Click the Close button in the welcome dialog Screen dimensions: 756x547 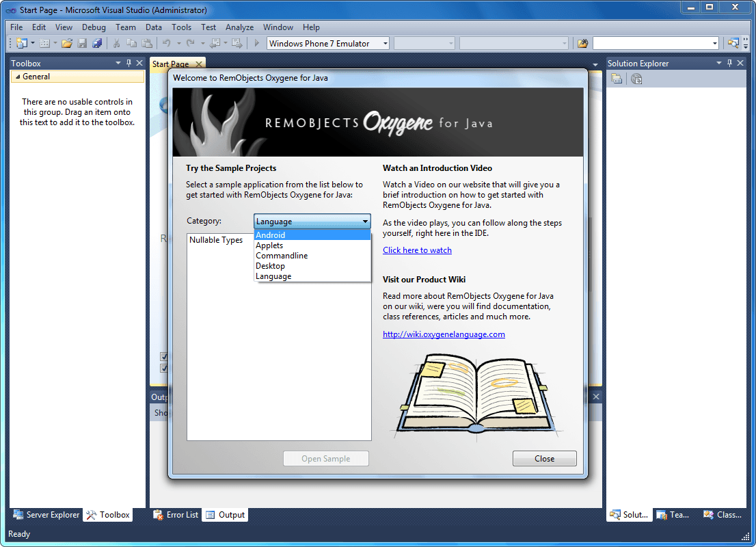[x=544, y=459]
